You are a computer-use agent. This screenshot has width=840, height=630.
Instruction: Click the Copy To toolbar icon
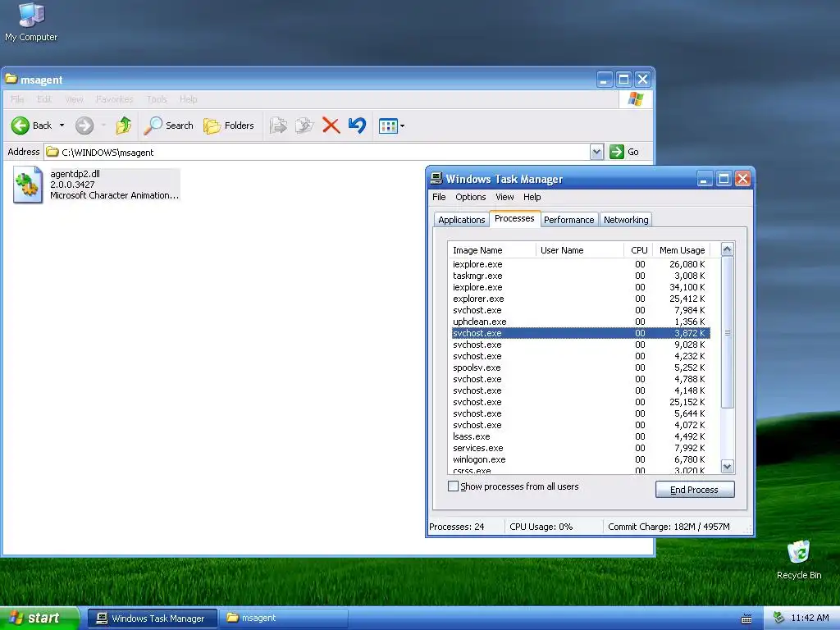[304, 126]
